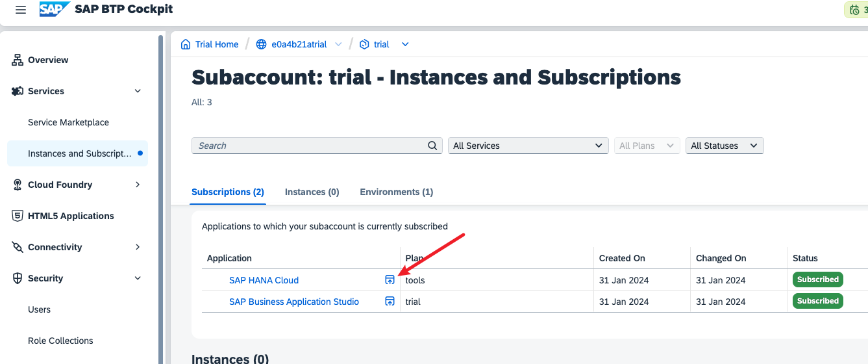Expand the Cloud Foundry sidebar section
Image resolution: width=868 pixels, height=364 pixels.
tap(138, 185)
